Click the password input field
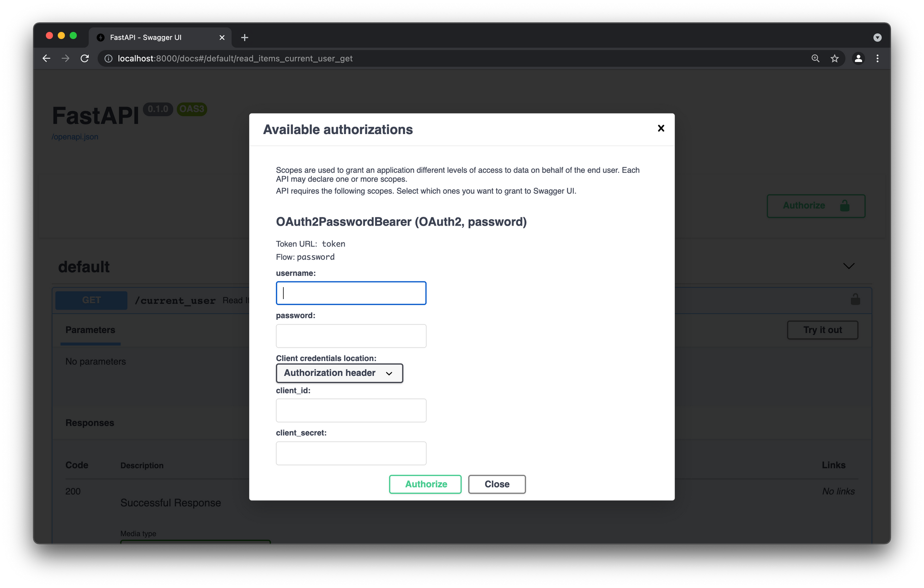This screenshot has width=924, height=588. [x=351, y=335]
